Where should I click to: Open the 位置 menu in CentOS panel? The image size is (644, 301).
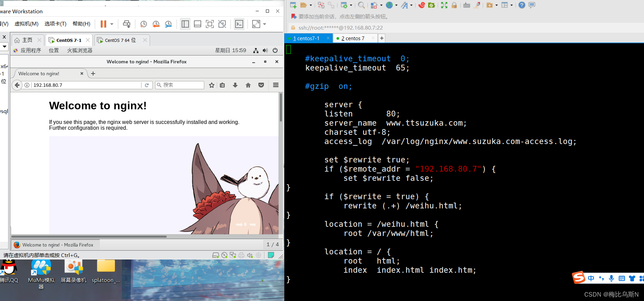coord(54,50)
